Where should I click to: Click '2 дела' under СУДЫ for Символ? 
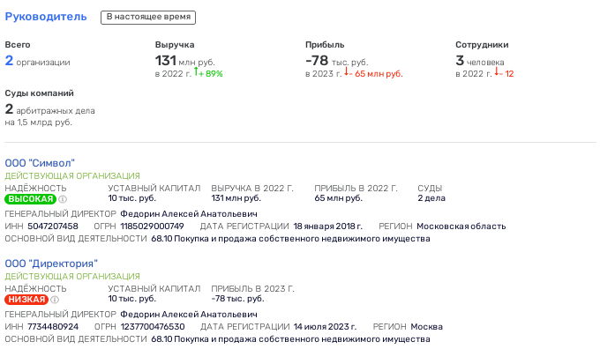coord(431,198)
